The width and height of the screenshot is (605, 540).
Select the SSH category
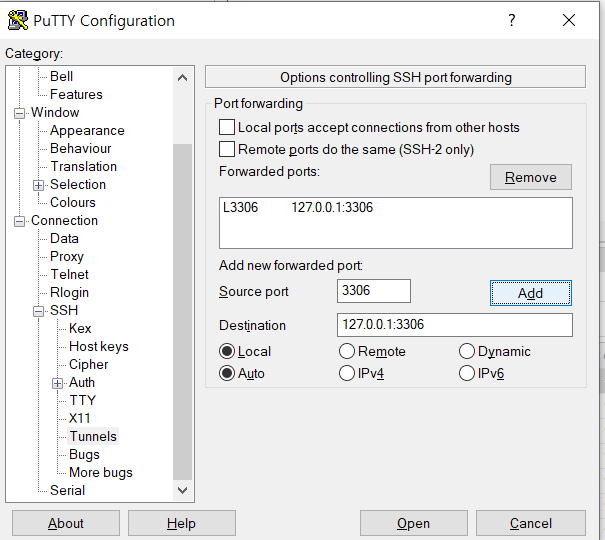[64, 310]
